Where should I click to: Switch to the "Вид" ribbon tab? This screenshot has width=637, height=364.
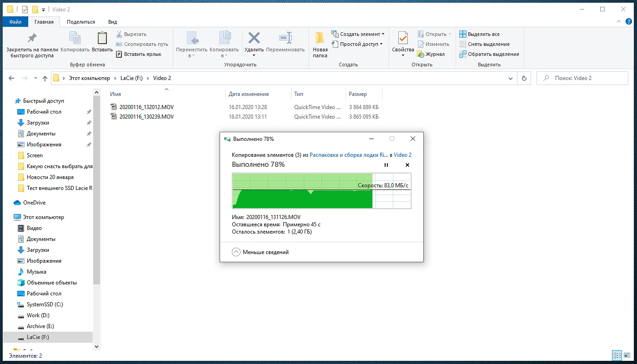pyautogui.click(x=112, y=22)
